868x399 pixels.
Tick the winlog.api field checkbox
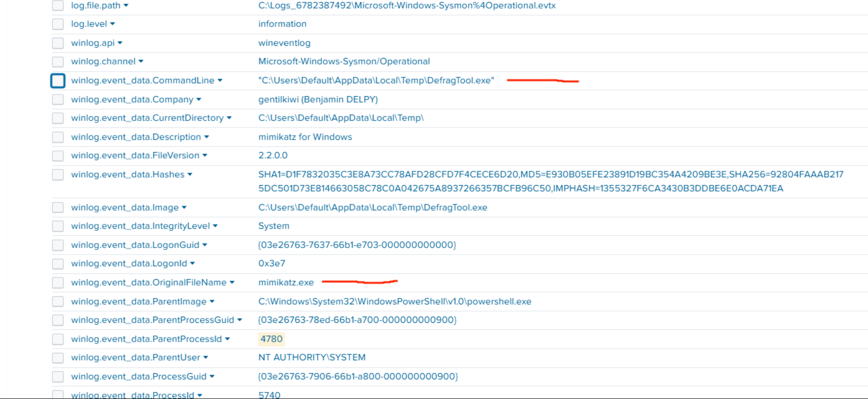[x=58, y=43]
